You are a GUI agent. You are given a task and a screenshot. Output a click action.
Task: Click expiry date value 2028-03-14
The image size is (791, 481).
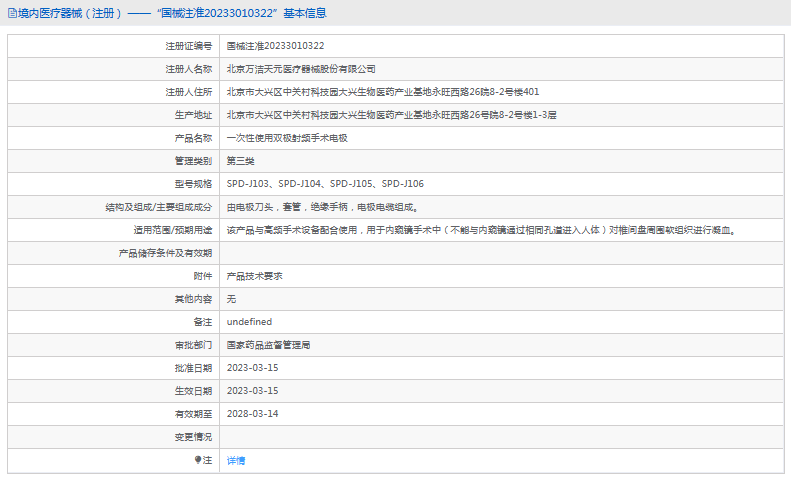[x=252, y=414]
